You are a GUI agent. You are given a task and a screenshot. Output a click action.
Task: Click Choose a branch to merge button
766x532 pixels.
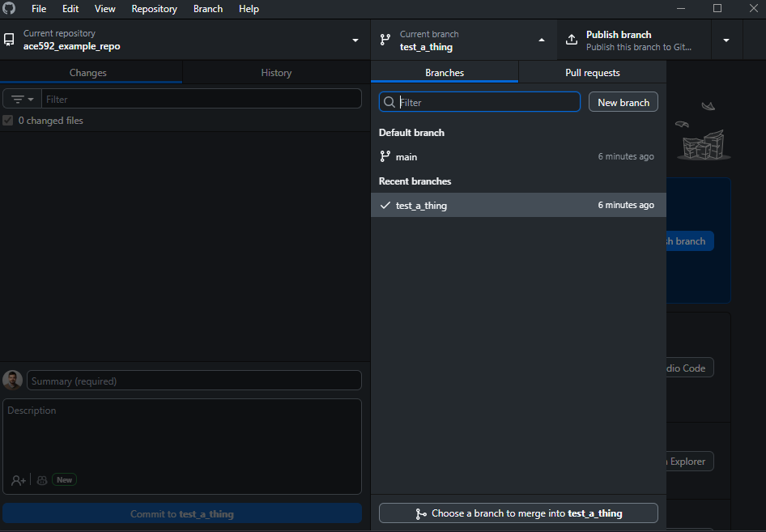518,513
